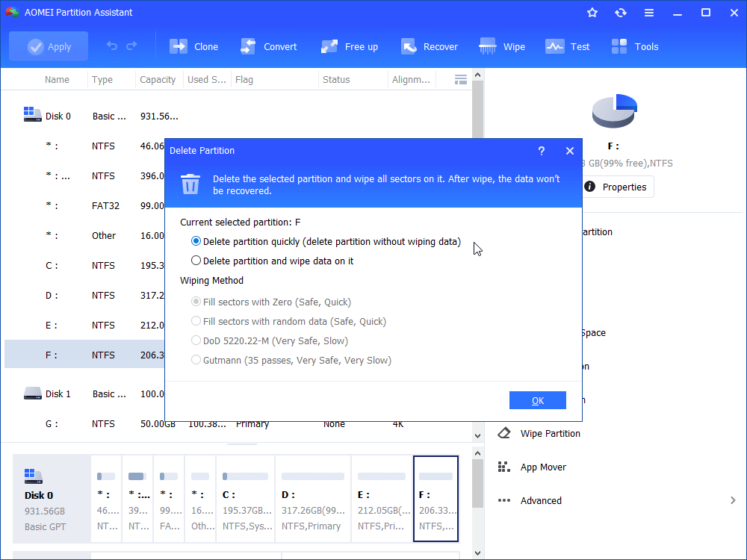Viewport: 747px width, 560px height.
Task: Select Delete partition quickly option
Action: 326,241
